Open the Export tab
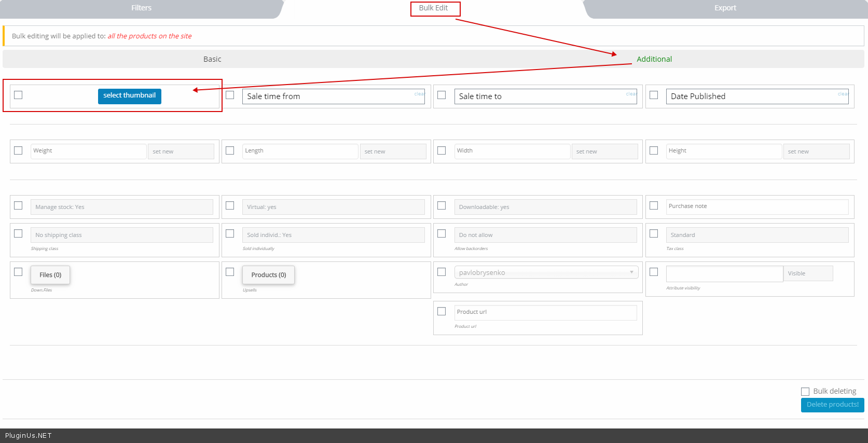 pyautogui.click(x=725, y=8)
